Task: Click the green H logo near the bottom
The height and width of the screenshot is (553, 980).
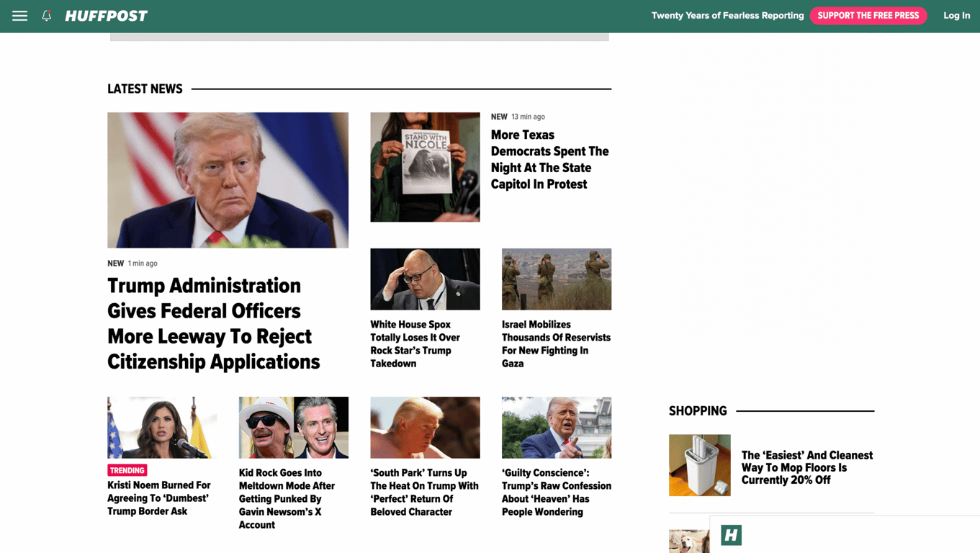Action: 730,535
